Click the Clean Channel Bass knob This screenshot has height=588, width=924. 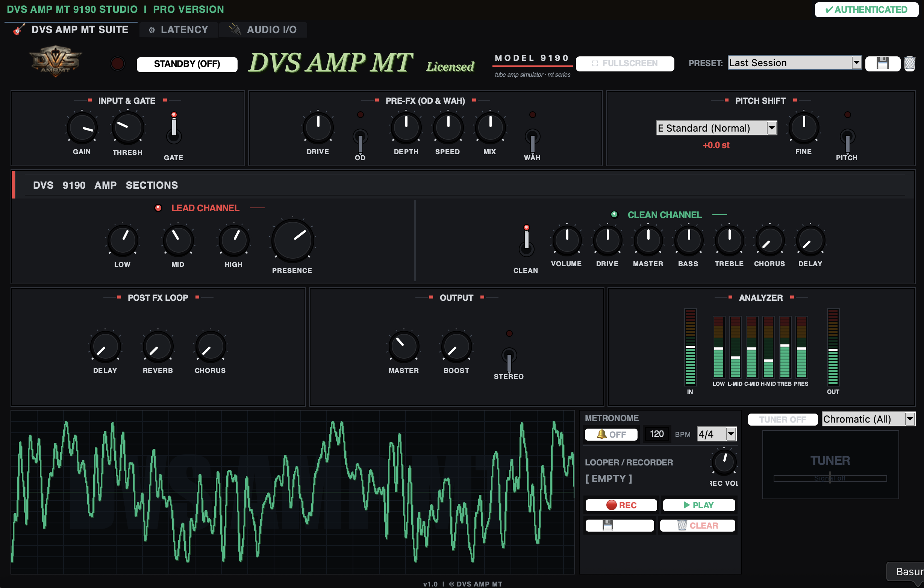pos(689,240)
